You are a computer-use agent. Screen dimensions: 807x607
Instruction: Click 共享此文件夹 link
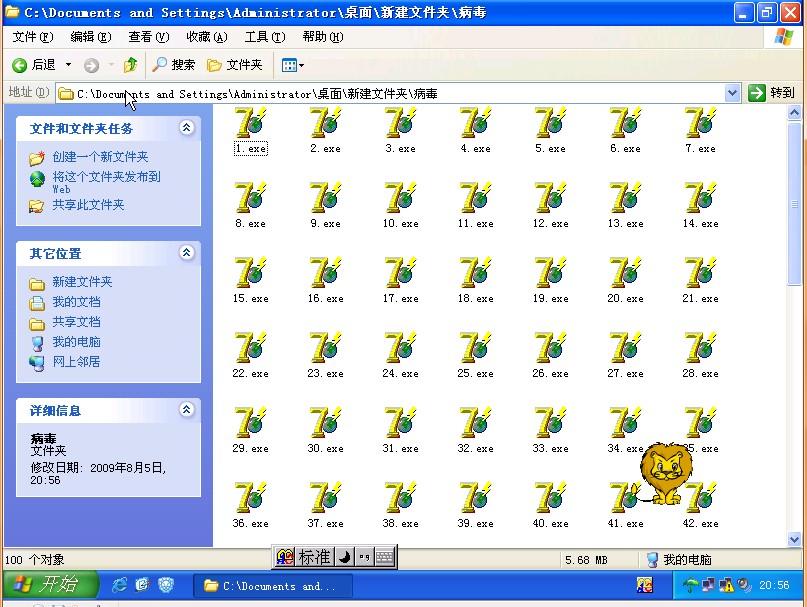click(x=88, y=205)
